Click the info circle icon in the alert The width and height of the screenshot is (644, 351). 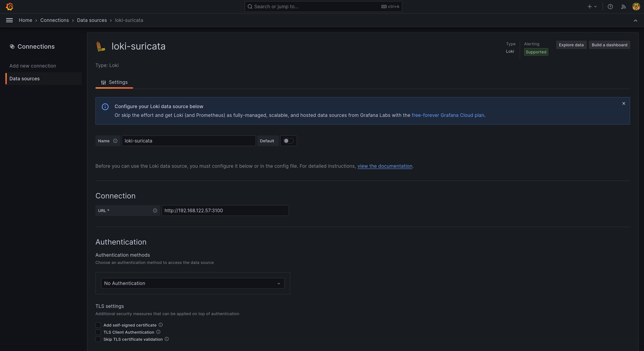105,107
